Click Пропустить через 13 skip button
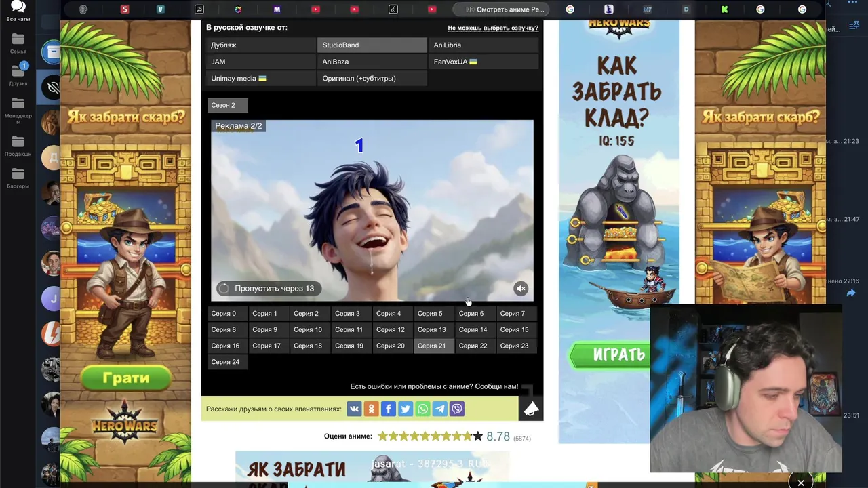The height and width of the screenshot is (488, 868). [268, 289]
